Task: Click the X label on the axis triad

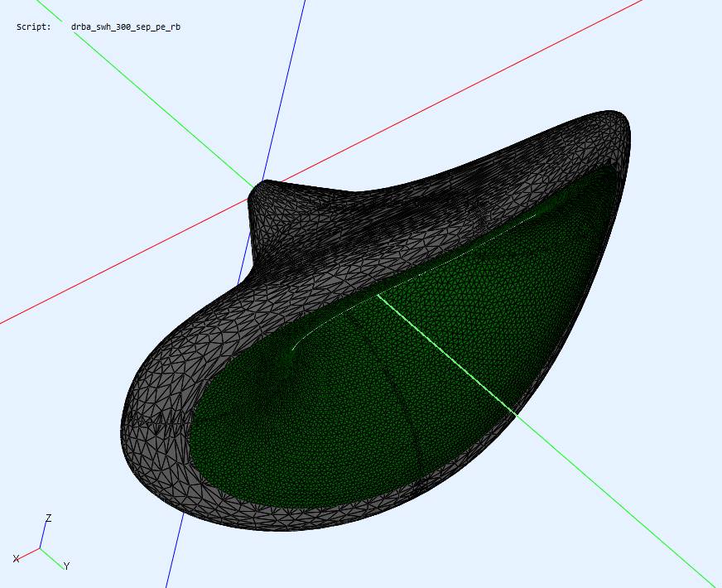Action: (16, 558)
